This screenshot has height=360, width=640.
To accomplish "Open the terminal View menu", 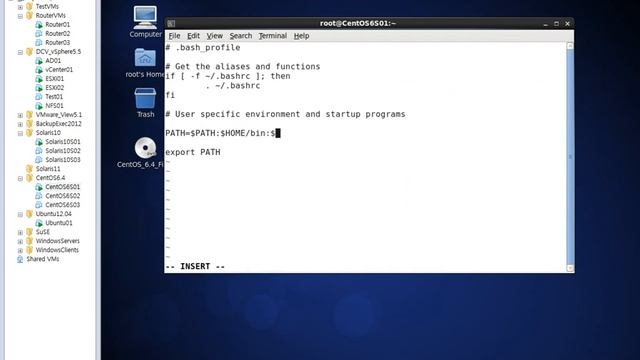I will 214,36.
